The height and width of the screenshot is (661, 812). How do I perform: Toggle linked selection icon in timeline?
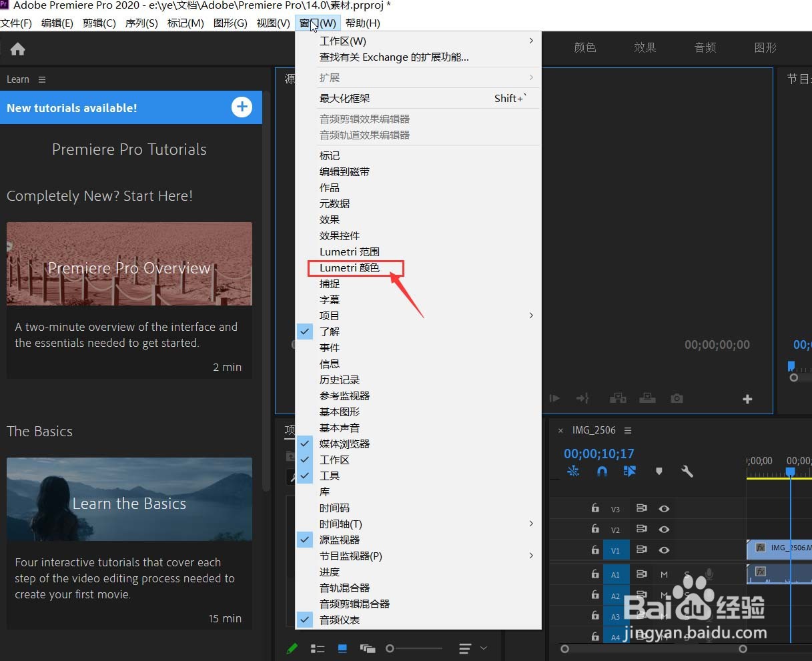point(630,471)
